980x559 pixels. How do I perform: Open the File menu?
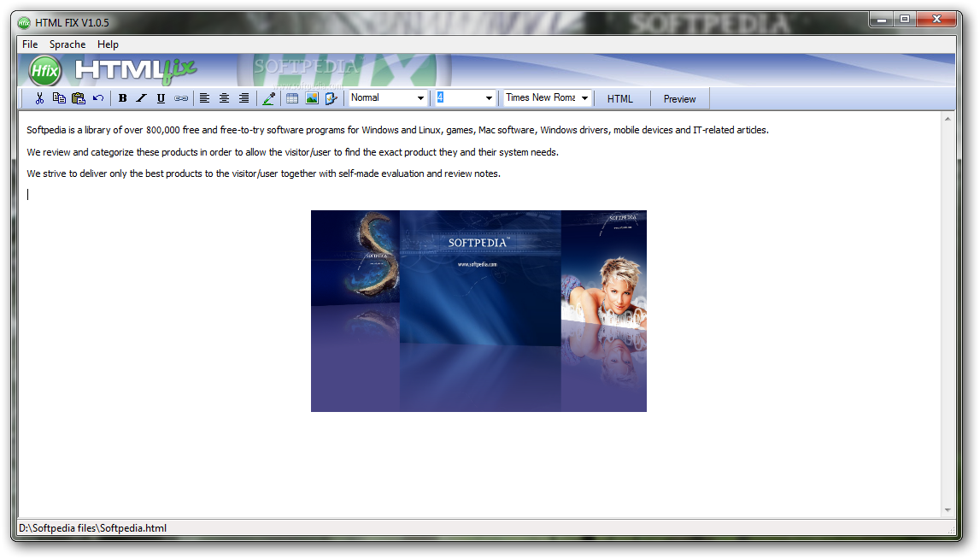click(30, 44)
